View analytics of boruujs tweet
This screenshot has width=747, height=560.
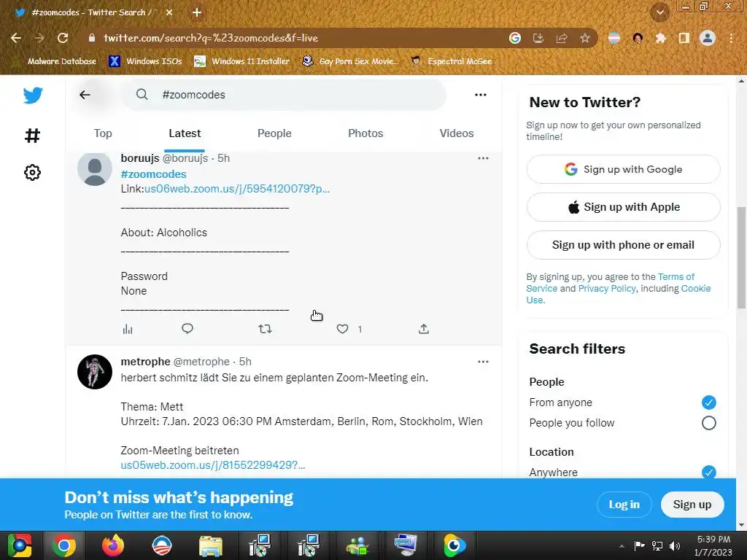128,329
